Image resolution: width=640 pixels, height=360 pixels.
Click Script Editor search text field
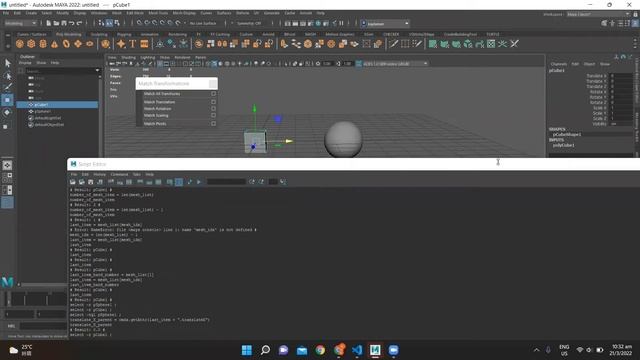226,182
